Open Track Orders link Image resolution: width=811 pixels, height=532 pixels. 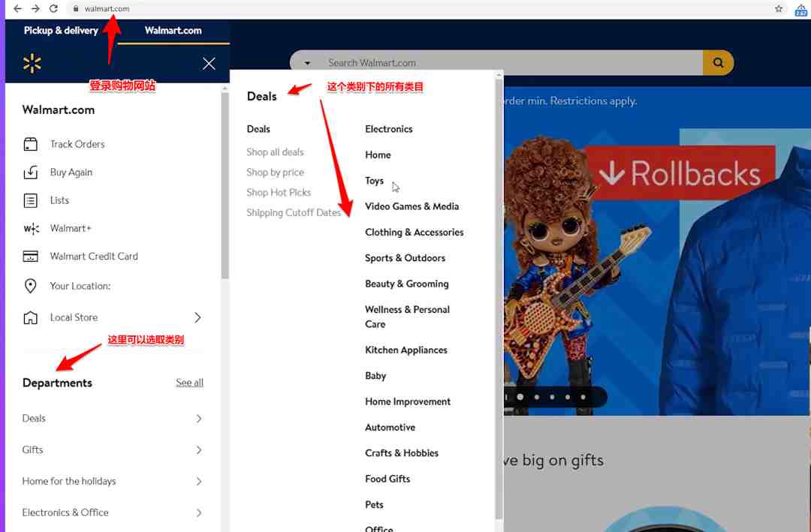(77, 144)
